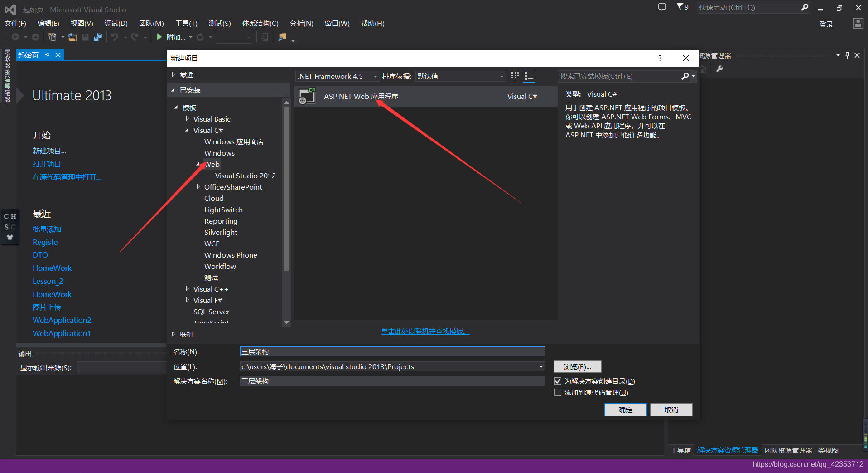Select the Web node in template tree
868x473 pixels.
click(212, 164)
